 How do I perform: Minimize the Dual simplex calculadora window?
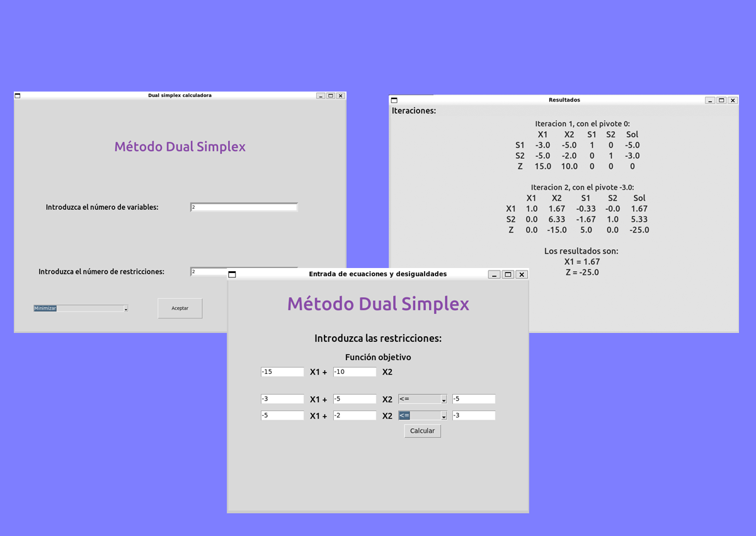(321, 96)
